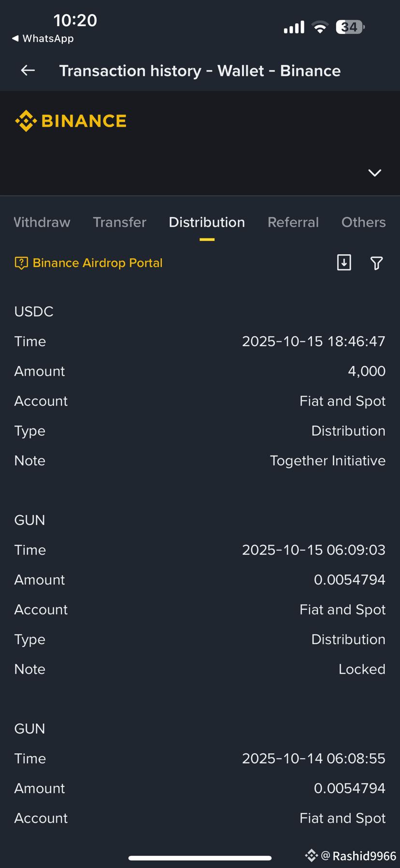
Task: Click the Airdrop Portal question icon
Action: coord(21,263)
